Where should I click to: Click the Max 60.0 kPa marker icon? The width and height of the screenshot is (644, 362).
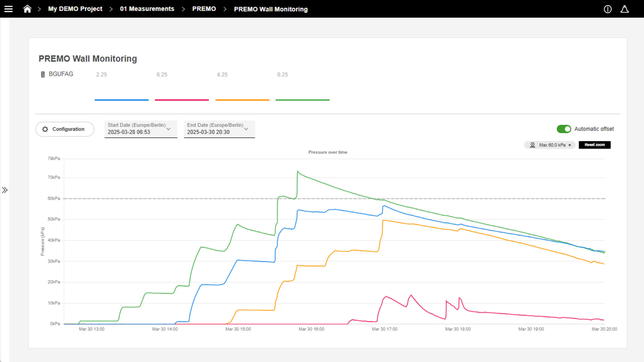click(x=532, y=145)
